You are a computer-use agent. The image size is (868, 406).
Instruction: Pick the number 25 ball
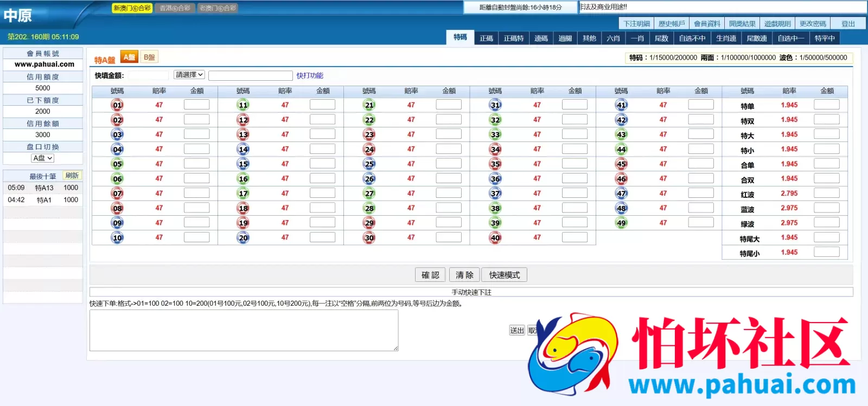pyautogui.click(x=369, y=164)
